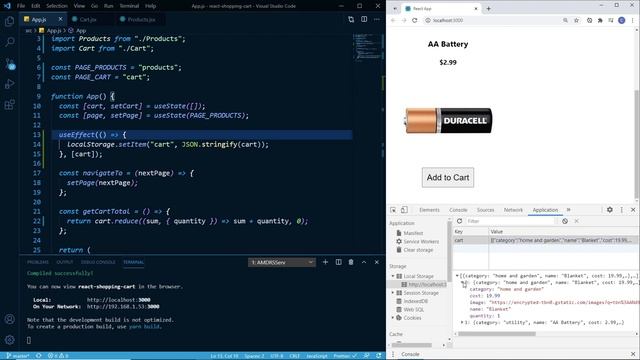Activate DevTools inspect element picker
Image resolution: width=640 pixels, height=360 pixels.
(x=393, y=210)
